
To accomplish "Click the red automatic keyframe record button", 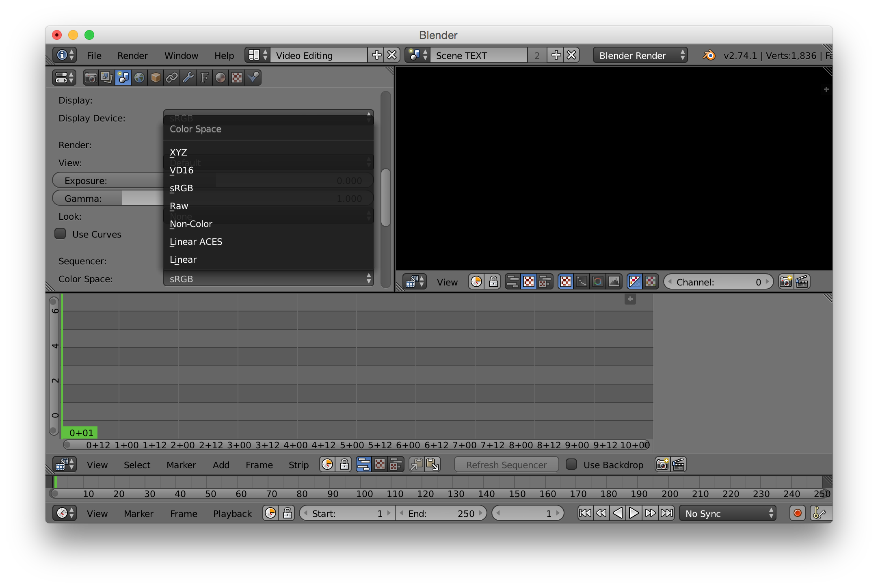I will pos(797,513).
